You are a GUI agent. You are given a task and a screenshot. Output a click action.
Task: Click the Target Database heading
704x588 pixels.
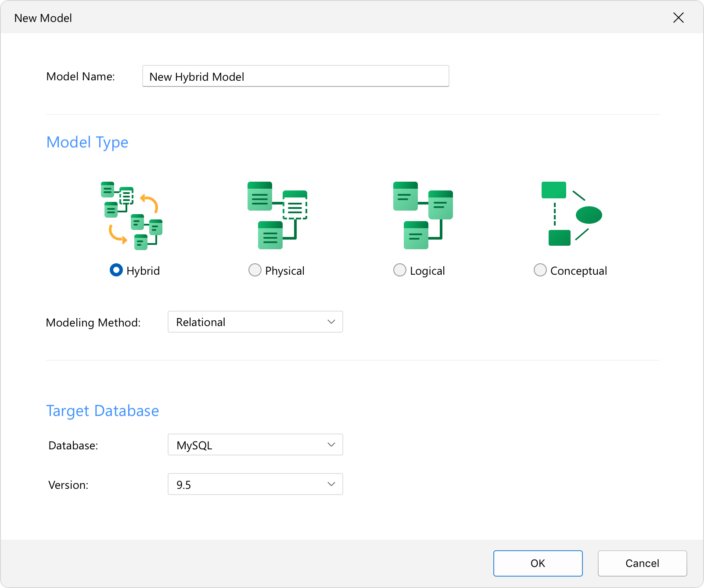click(103, 411)
